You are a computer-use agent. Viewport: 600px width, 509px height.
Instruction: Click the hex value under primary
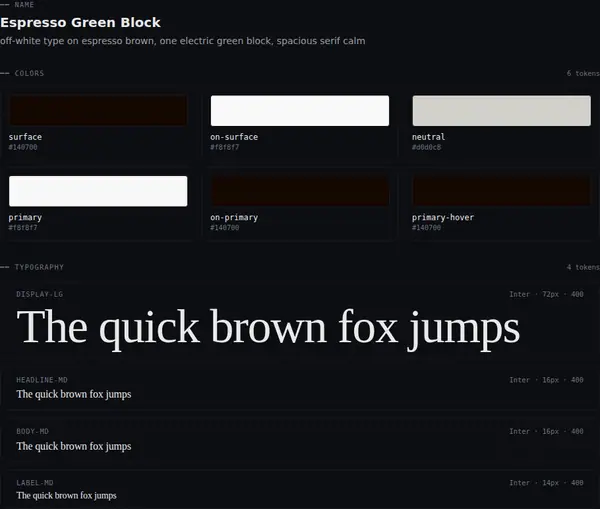tap(23, 228)
